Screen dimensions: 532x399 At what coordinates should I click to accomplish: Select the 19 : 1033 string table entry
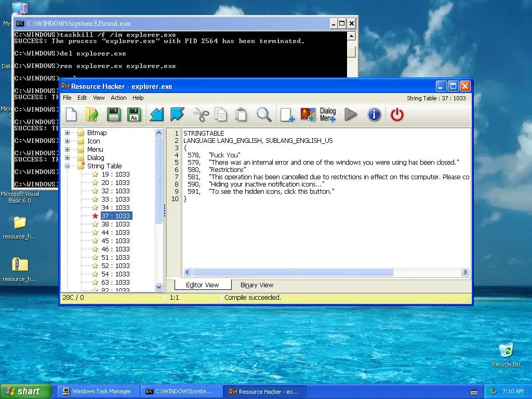115,175
